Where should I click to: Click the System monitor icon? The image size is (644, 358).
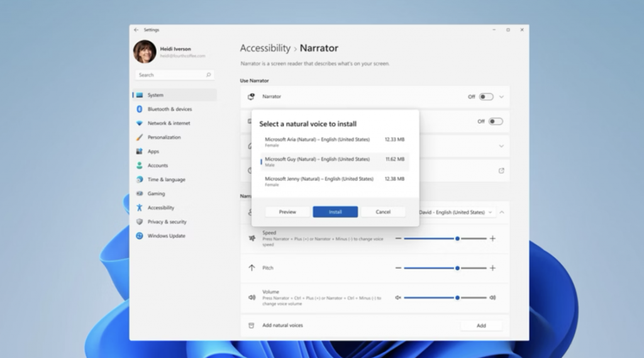(140, 95)
